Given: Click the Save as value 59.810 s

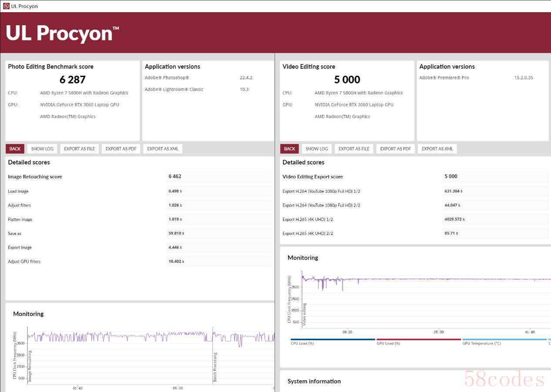Looking at the screenshot, I should click(176, 233).
